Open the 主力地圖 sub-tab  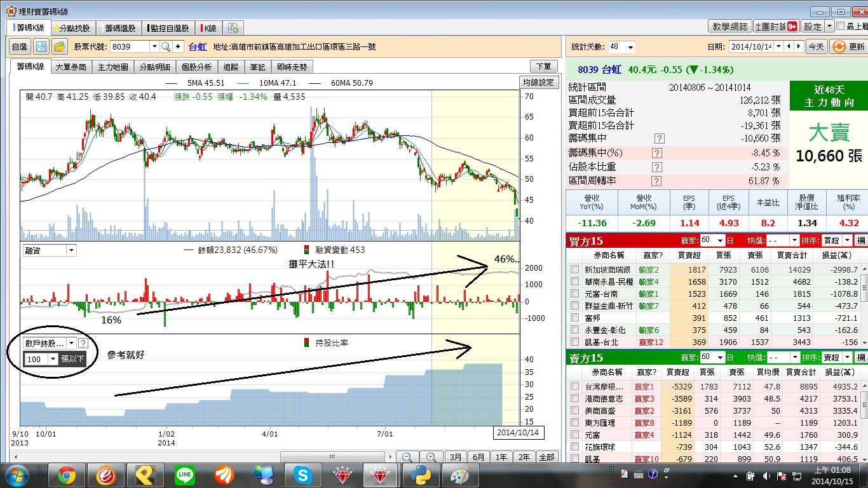pyautogui.click(x=113, y=67)
